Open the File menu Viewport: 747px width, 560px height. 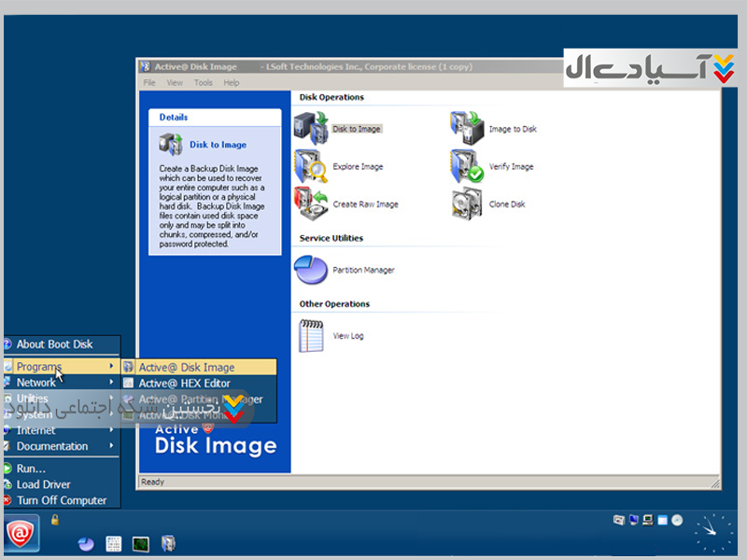point(149,83)
